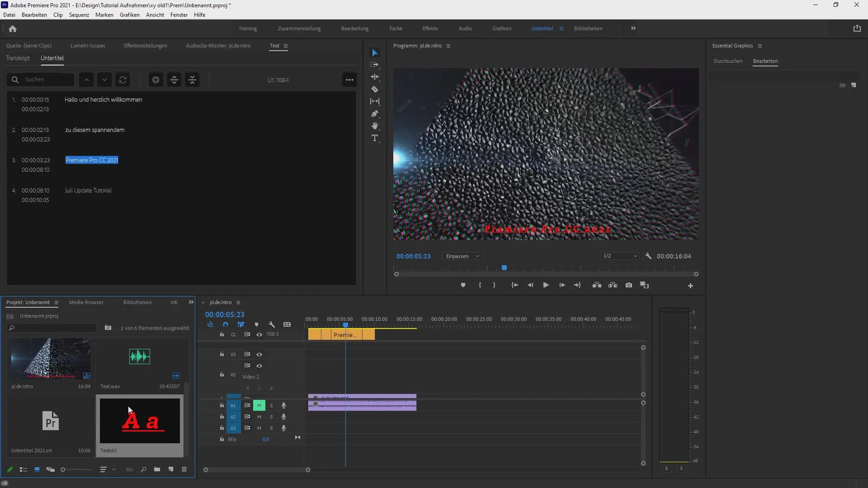Open the Einpassen zoom level dropdown
868x488 pixels.
[x=462, y=256]
